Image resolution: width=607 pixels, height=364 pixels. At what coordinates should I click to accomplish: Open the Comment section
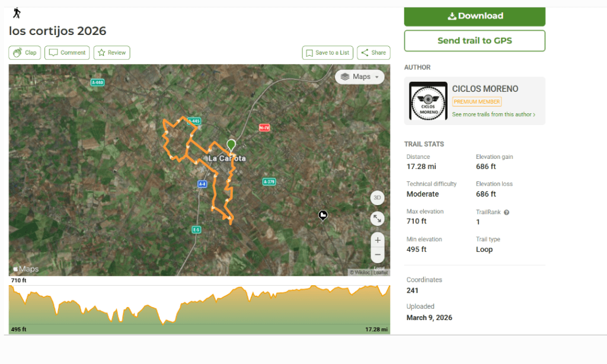(67, 53)
